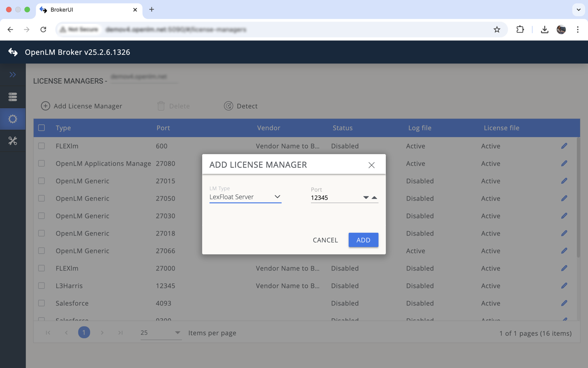The width and height of the screenshot is (588, 368).
Task: Click the last-page arrow in pagination
Action: pyautogui.click(x=120, y=332)
